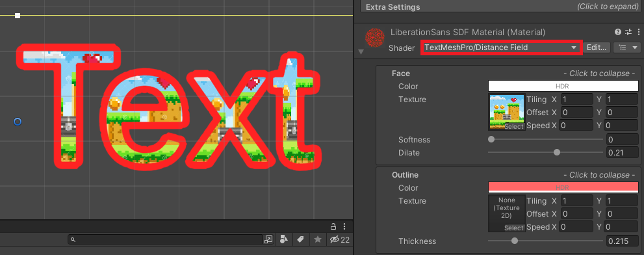Click the project panel lock icon

333,226
